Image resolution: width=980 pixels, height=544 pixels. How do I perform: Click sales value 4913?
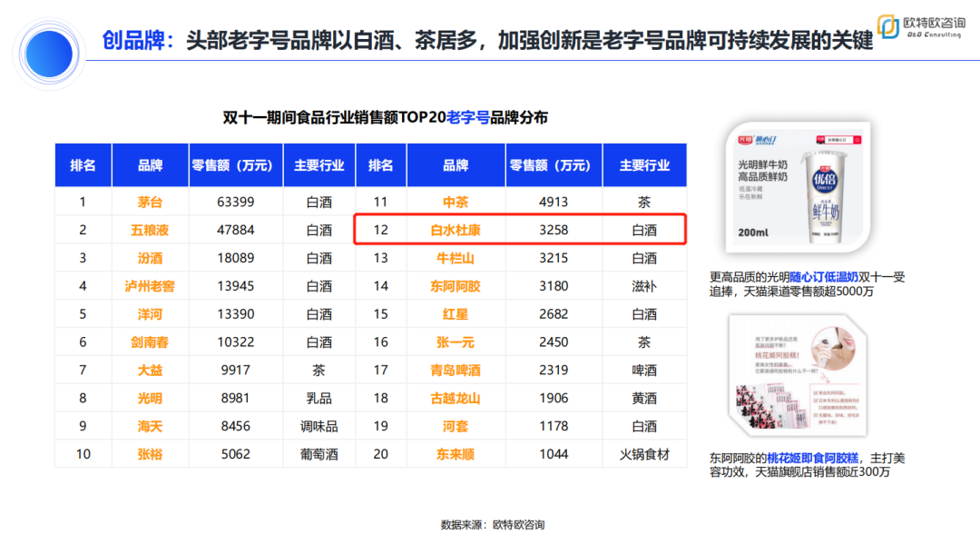(x=554, y=202)
